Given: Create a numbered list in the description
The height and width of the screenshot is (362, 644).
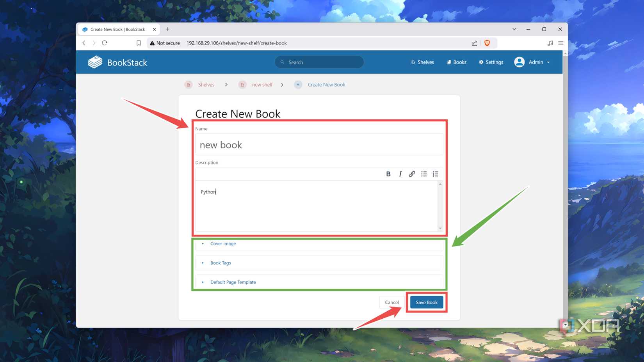Looking at the screenshot, I should (x=436, y=174).
